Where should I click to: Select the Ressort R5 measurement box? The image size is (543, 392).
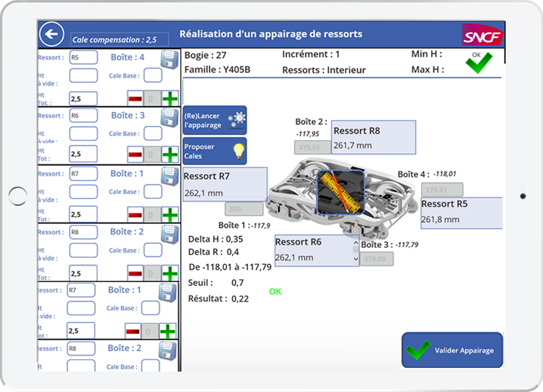(461, 213)
